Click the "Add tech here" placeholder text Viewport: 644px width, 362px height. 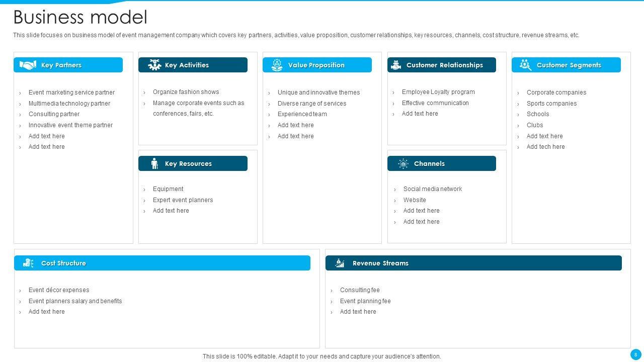pos(546,147)
